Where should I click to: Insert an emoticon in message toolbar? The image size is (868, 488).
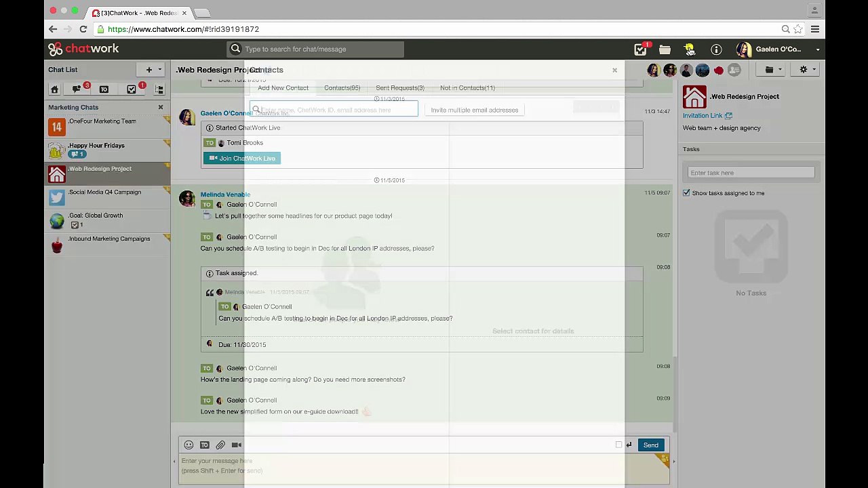coord(189,445)
